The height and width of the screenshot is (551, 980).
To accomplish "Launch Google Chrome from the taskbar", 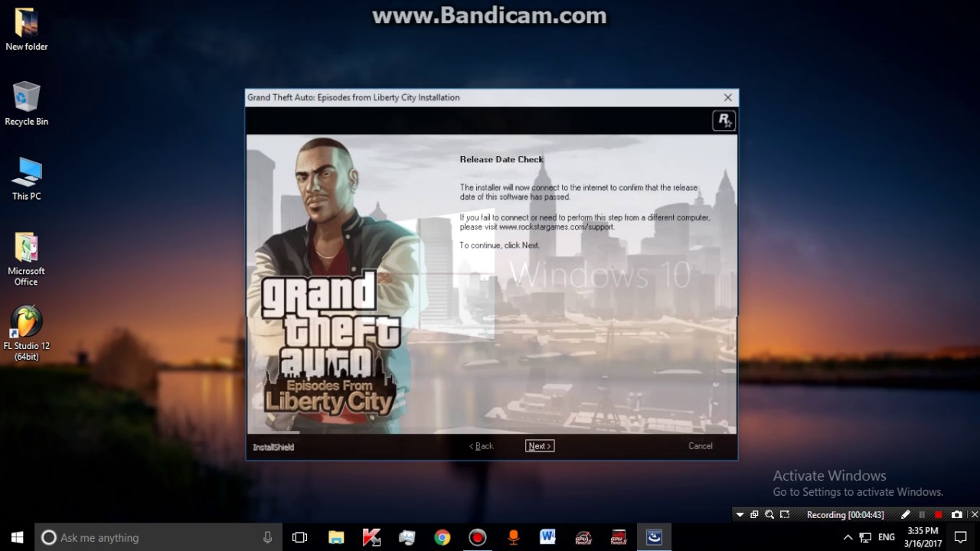I will click(442, 537).
